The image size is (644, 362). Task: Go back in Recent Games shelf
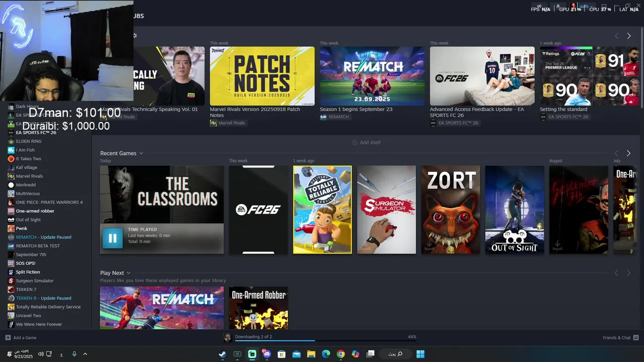[x=616, y=153]
